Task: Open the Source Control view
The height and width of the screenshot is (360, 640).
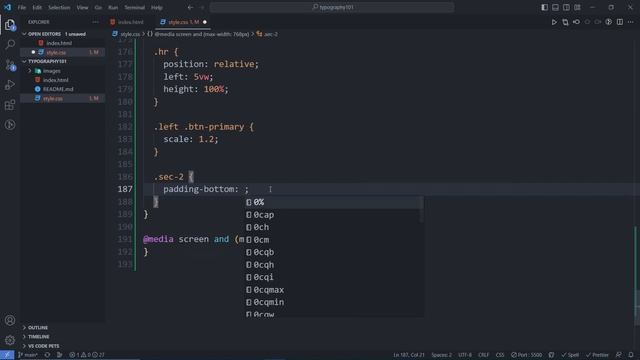Action: coord(10,64)
